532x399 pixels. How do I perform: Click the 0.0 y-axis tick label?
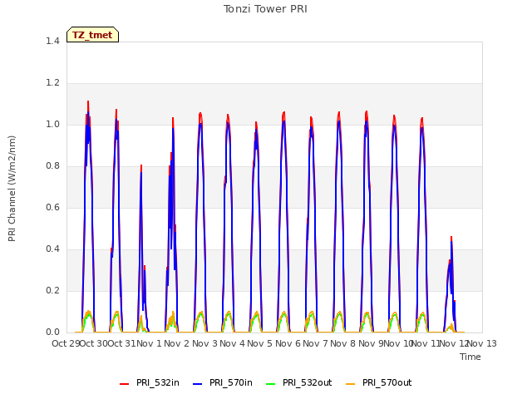(x=52, y=332)
